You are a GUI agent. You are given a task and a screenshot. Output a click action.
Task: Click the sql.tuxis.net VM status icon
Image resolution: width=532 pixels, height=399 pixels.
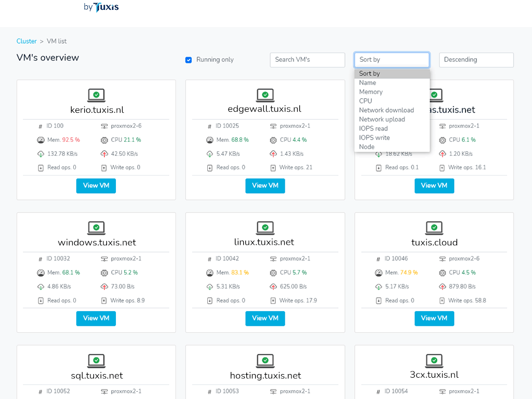pyautogui.click(x=96, y=361)
